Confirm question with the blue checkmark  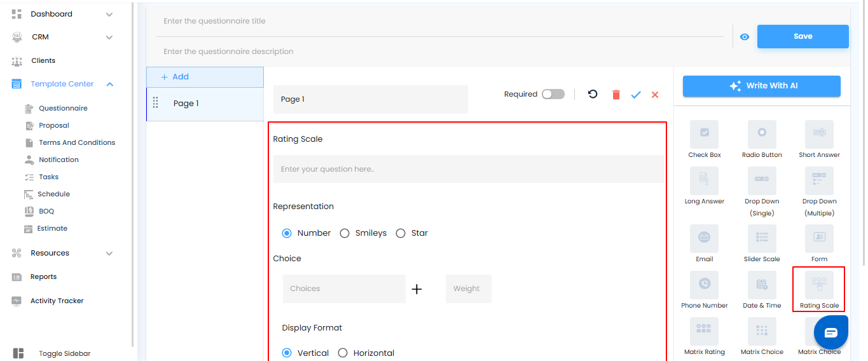point(636,95)
